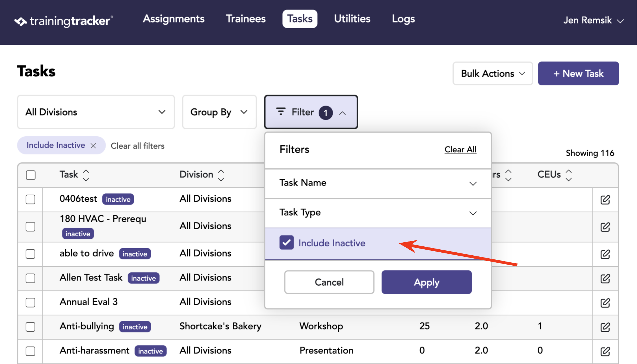Open edit for 0406test row

click(x=605, y=200)
